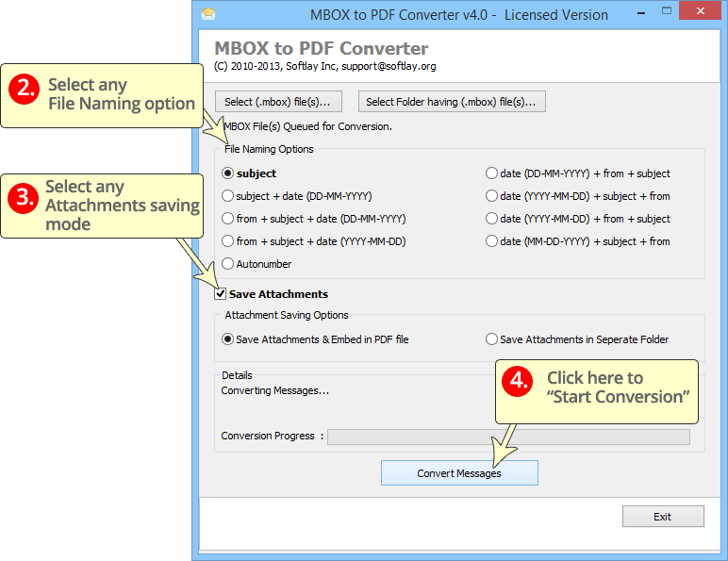Open the 'Select (.mbox) file(s)...' button
The width and height of the screenshot is (728, 561).
[x=278, y=102]
